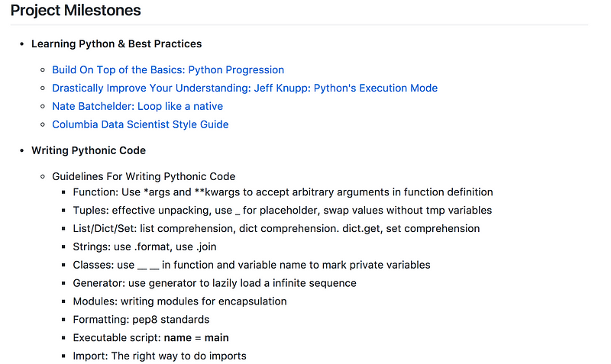Click the Writing Pythonic Code bullet heading
The height and width of the screenshot is (364, 611).
89,150
